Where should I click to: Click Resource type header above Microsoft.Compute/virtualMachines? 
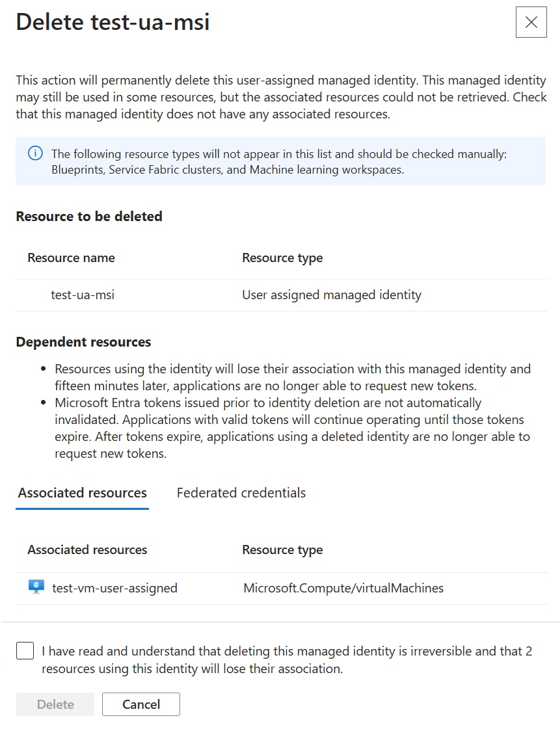coord(282,550)
